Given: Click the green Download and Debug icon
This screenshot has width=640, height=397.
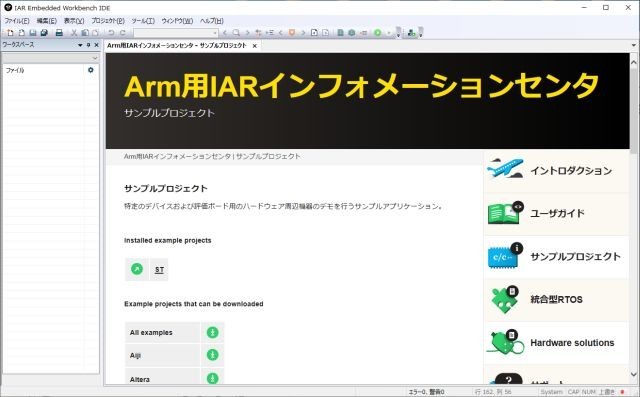Looking at the screenshot, I should [x=378, y=33].
